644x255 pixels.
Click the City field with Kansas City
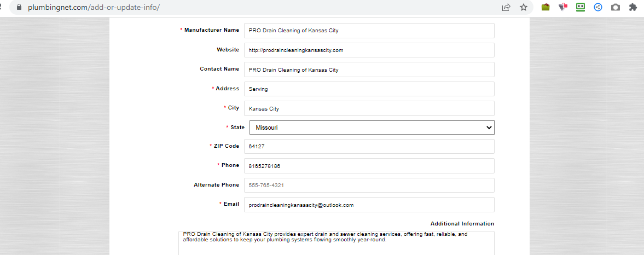[x=369, y=108]
